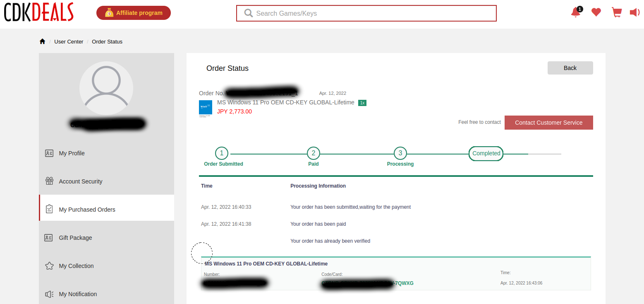Click the megaphone announcements icon
The height and width of the screenshot is (304, 644).
pos(634,12)
